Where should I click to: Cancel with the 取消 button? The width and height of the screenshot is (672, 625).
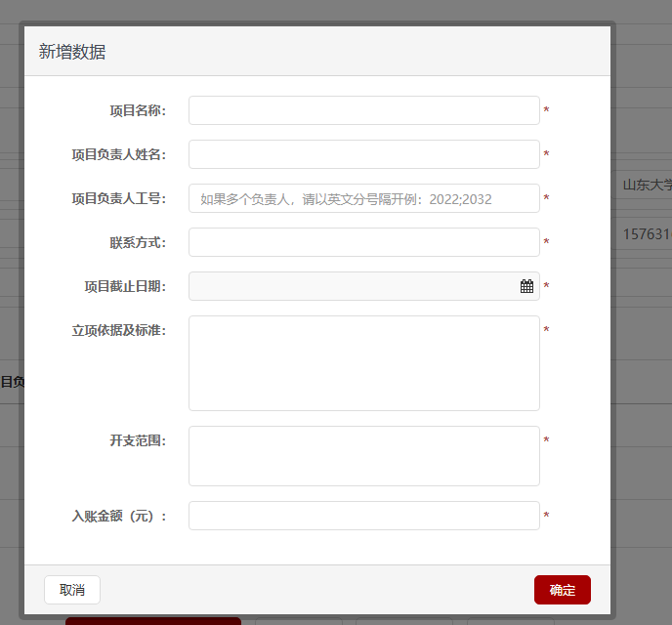(x=72, y=590)
